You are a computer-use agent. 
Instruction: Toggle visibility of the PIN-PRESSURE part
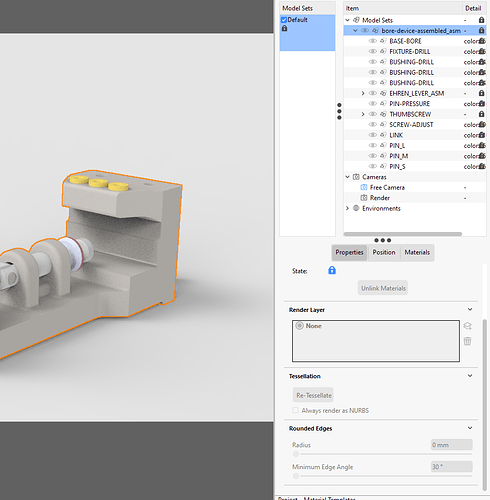[x=372, y=104]
